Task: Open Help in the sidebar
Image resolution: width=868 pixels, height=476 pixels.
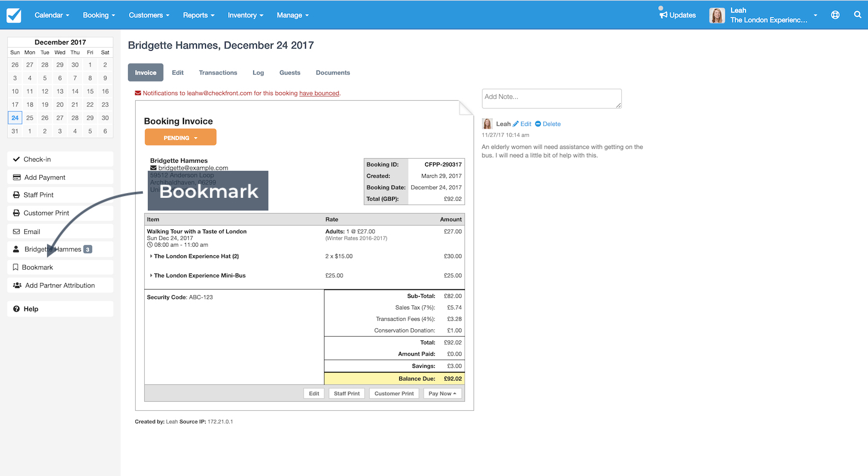Action: point(60,309)
